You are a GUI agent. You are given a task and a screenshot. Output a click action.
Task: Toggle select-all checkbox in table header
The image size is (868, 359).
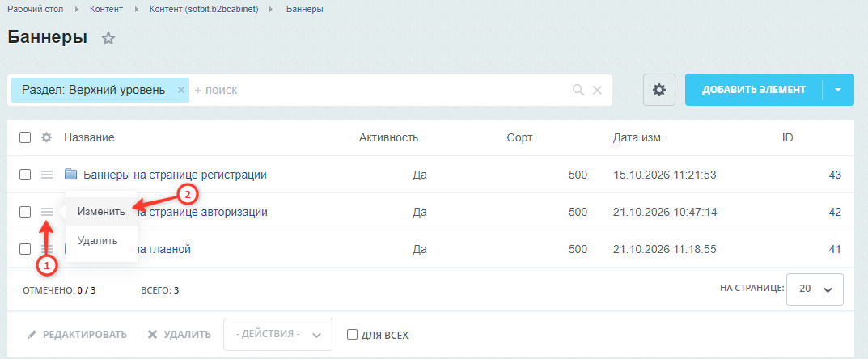[25, 137]
